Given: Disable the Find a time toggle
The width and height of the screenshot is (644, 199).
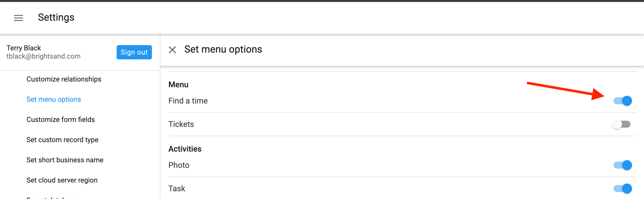Looking at the screenshot, I should [623, 101].
